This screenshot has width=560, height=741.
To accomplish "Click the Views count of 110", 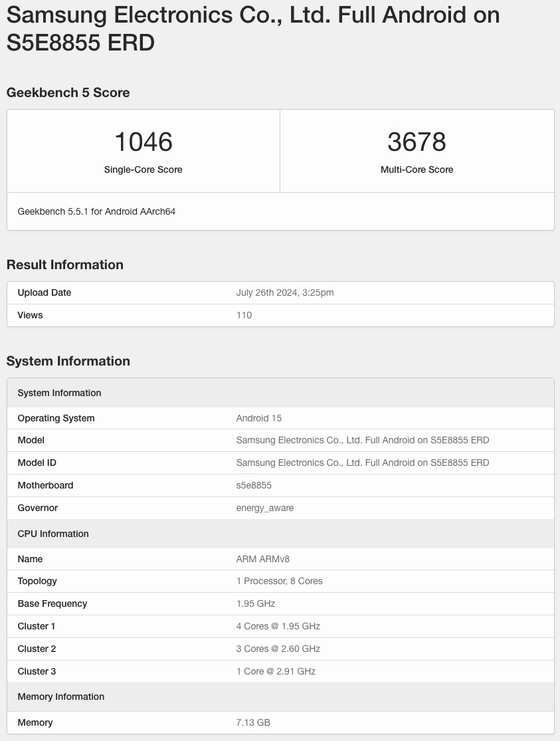I will pos(244,315).
